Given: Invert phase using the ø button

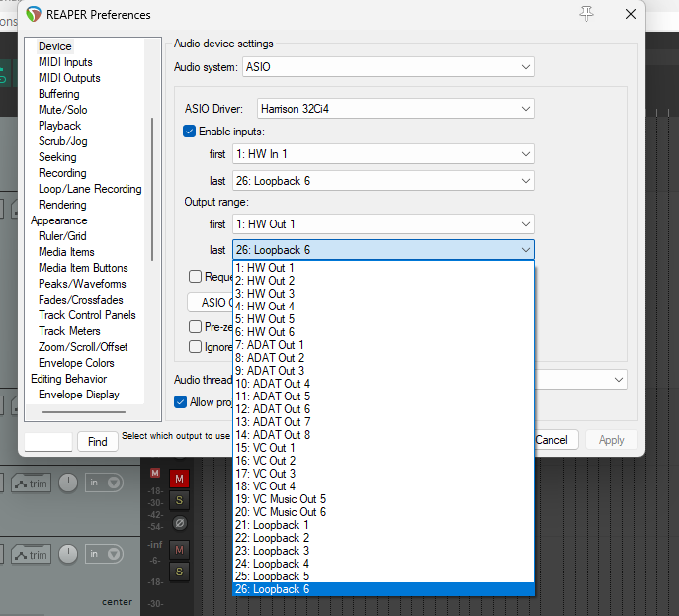Looking at the screenshot, I should coord(179,523).
